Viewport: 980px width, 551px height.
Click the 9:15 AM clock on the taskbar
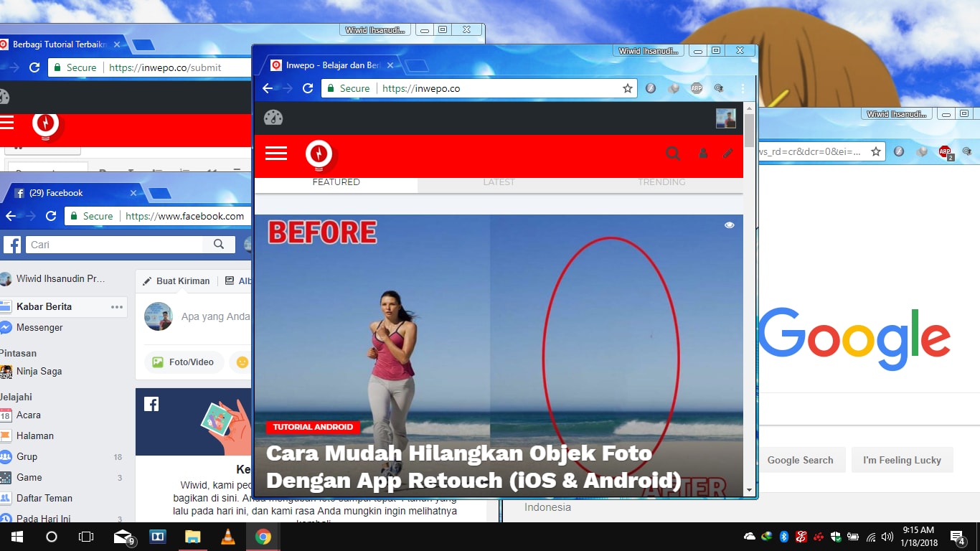(918, 537)
